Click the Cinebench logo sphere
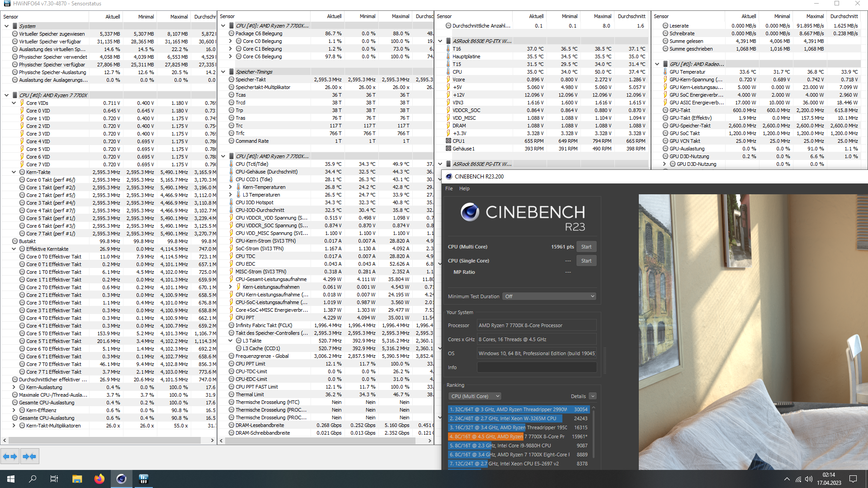The width and height of the screenshot is (868, 488). tap(470, 212)
